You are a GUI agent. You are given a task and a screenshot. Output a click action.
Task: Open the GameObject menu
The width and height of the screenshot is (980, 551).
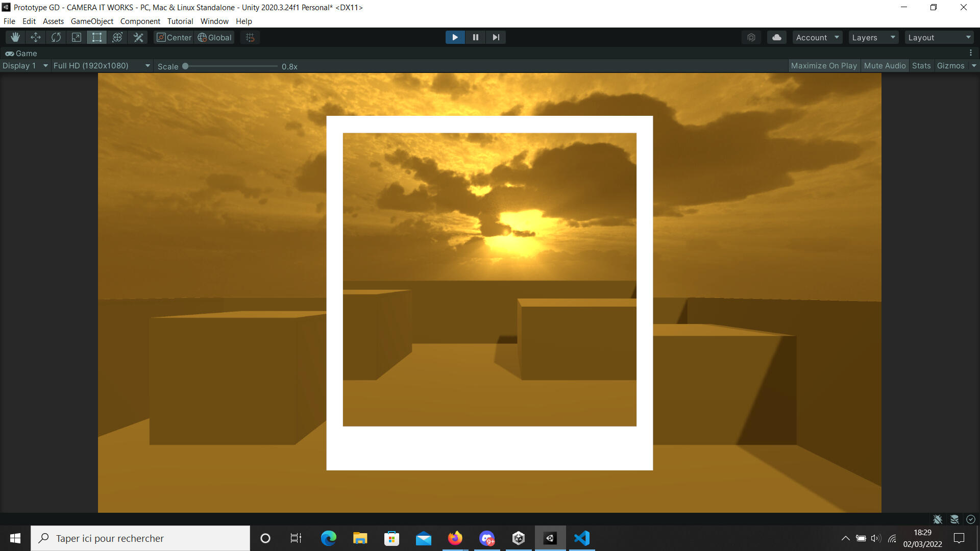(92, 21)
